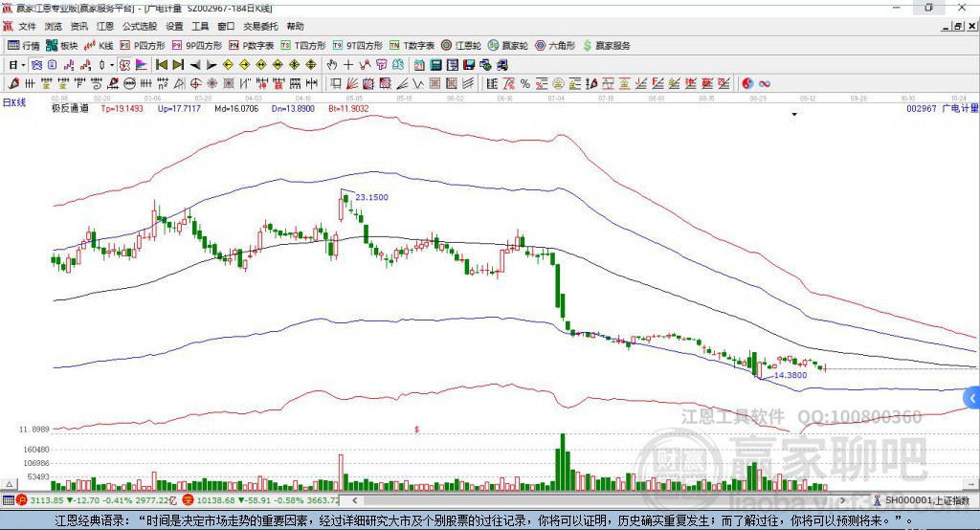Viewport: 980px width, 530px height.
Task: Click the 极反通道 indicator name
Action: (x=70, y=108)
